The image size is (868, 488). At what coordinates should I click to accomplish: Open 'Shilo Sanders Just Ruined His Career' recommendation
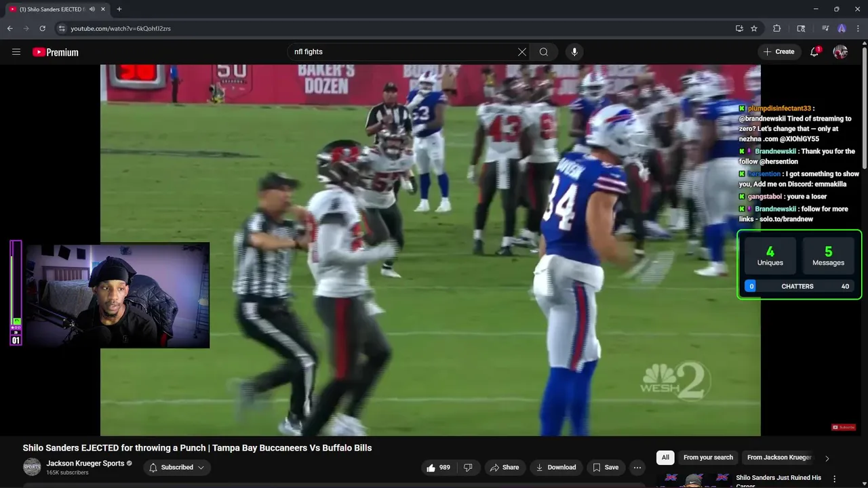778,481
